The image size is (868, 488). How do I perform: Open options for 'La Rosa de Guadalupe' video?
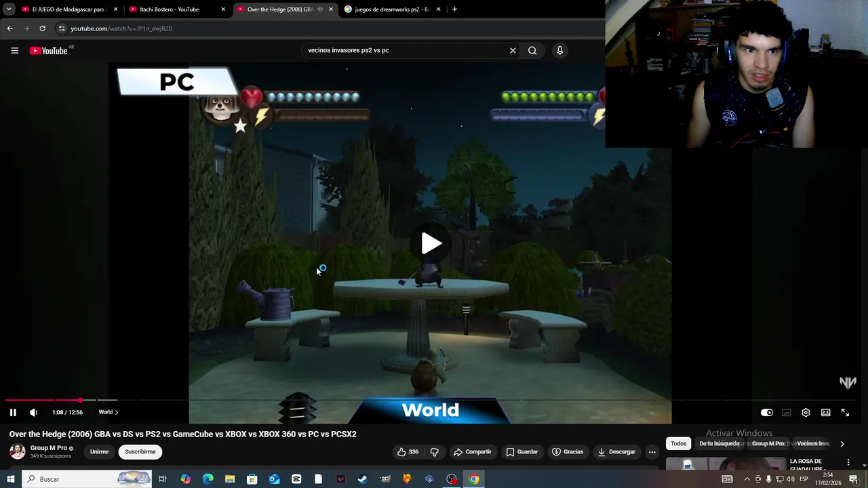(x=848, y=462)
